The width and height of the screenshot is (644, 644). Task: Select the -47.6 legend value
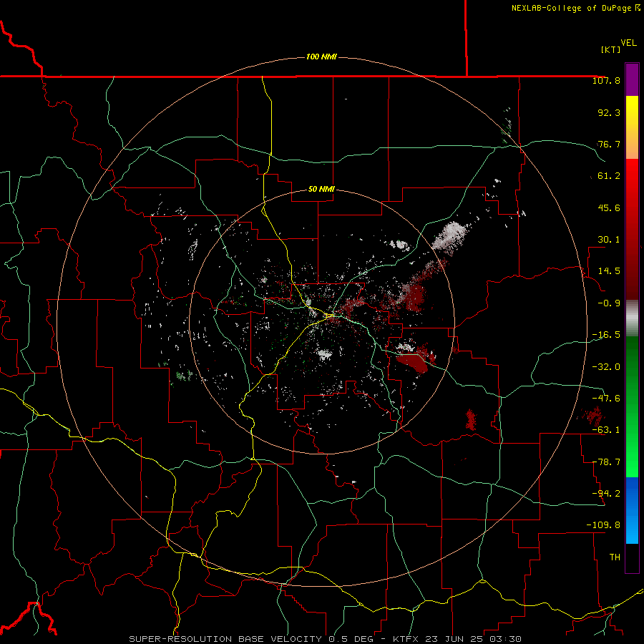click(606, 399)
